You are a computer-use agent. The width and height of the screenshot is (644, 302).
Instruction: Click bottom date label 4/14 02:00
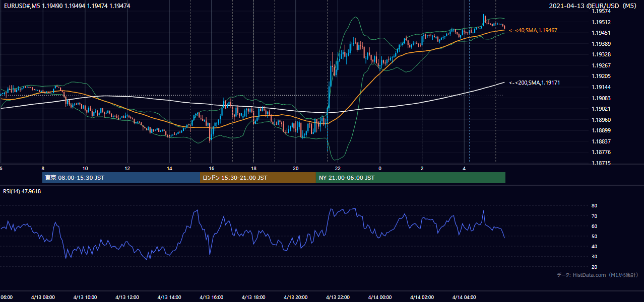tap(422, 297)
